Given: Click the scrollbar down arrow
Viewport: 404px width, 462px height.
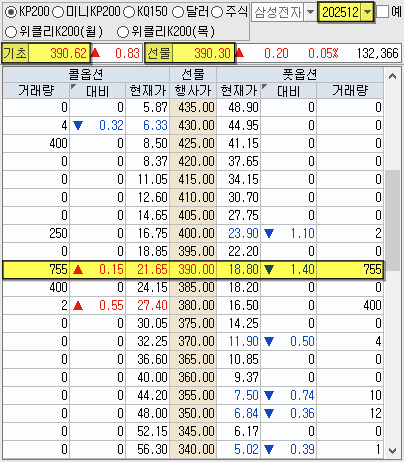Looking at the screenshot, I should tap(392, 451).
